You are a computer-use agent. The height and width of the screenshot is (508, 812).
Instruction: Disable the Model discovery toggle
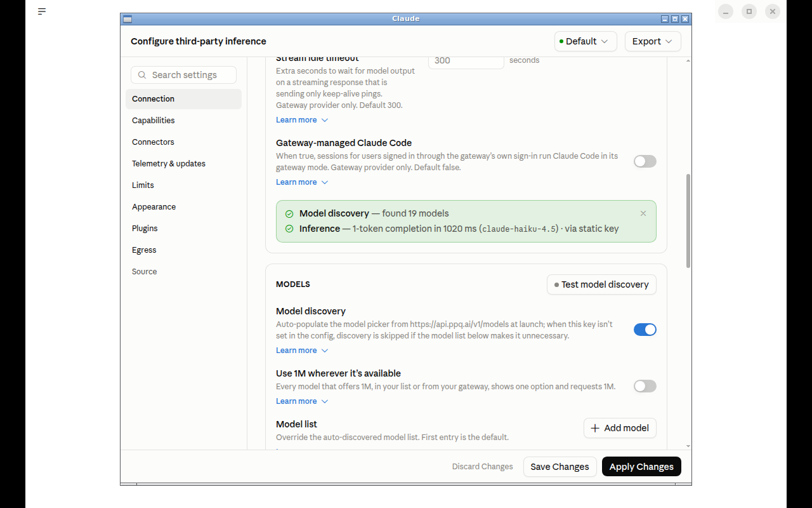point(645,330)
